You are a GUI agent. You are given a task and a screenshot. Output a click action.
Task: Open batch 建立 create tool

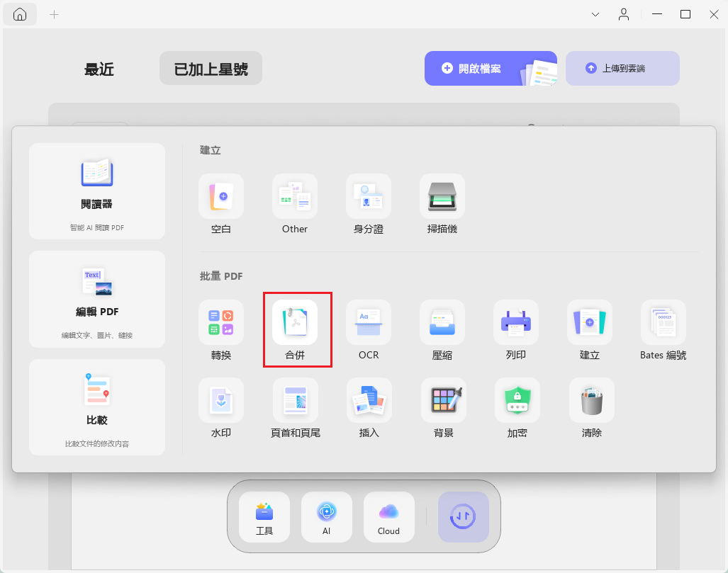(590, 330)
